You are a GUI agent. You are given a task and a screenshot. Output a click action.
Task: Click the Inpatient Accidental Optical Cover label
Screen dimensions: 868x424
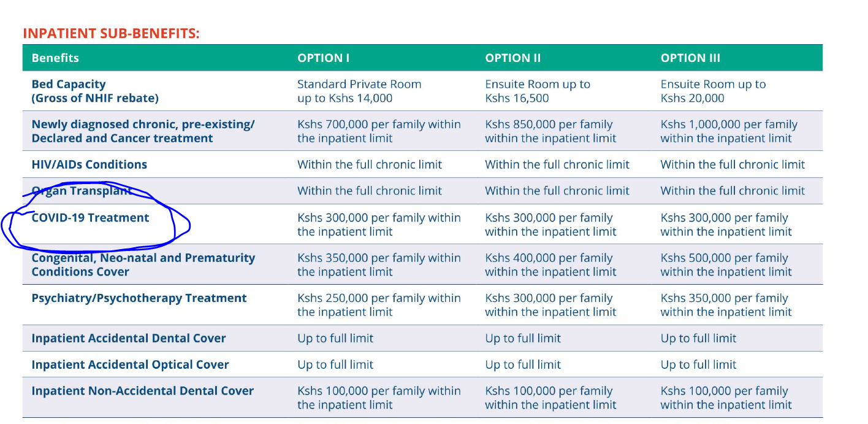point(130,364)
